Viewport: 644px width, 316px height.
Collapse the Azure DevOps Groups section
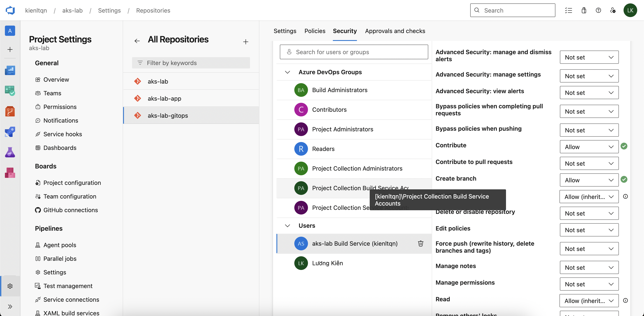click(x=287, y=72)
